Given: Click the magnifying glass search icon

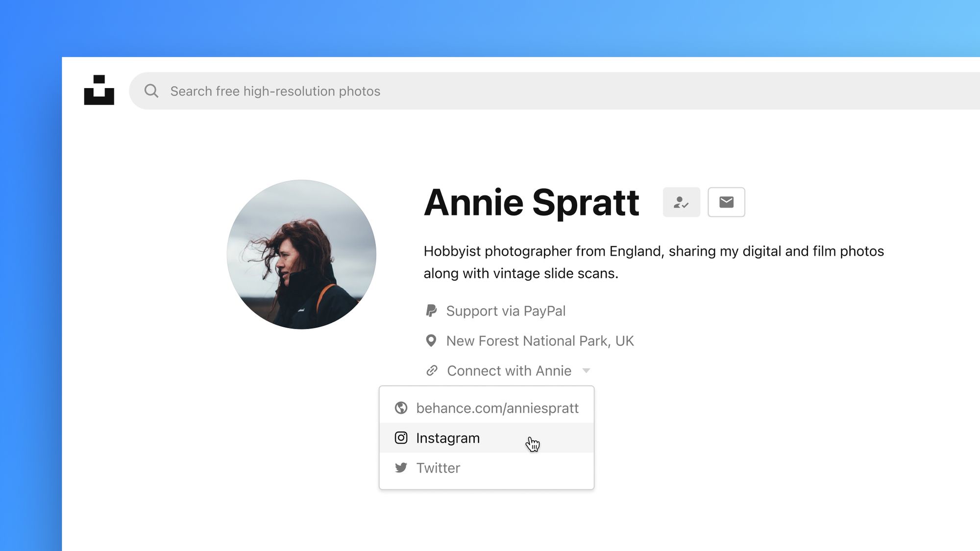Looking at the screenshot, I should (x=151, y=91).
